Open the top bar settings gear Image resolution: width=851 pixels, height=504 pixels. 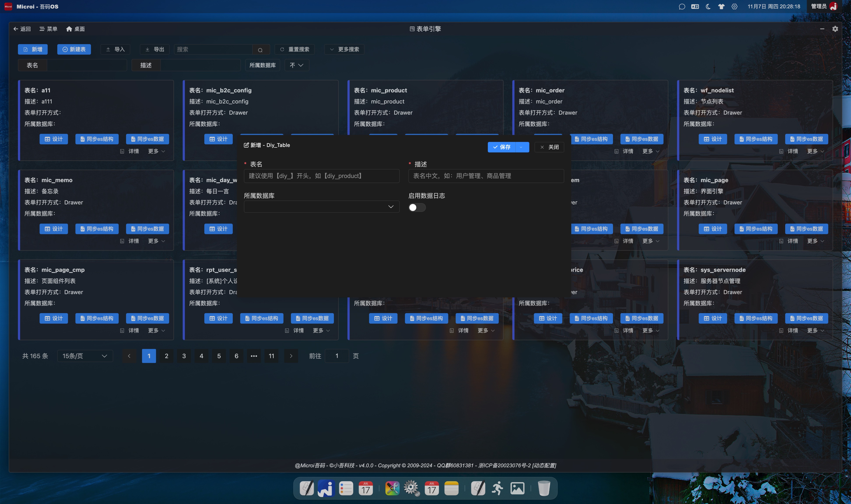[x=734, y=7]
